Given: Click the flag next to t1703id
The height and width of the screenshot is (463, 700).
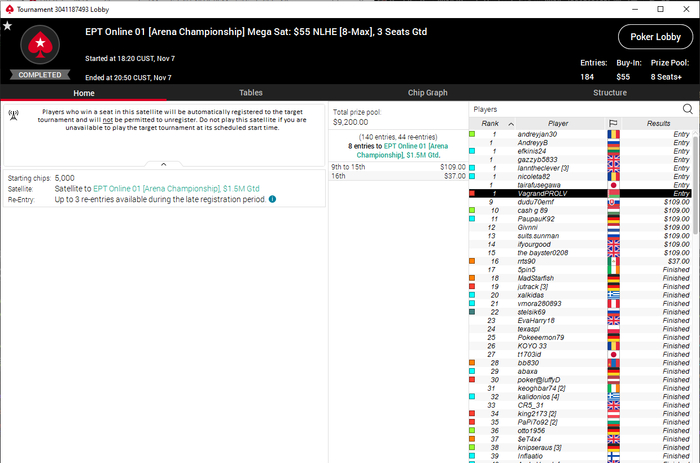Looking at the screenshot, I should point(613,355).
